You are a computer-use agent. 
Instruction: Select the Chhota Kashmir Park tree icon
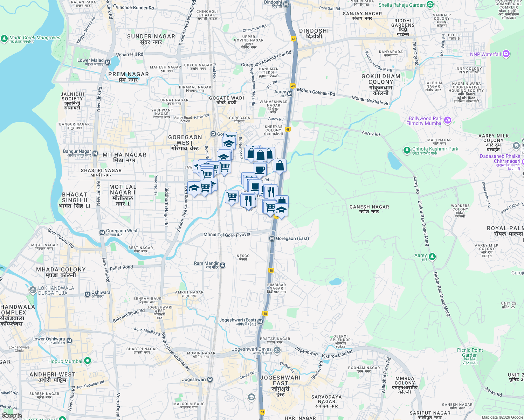tap(407, 149)
